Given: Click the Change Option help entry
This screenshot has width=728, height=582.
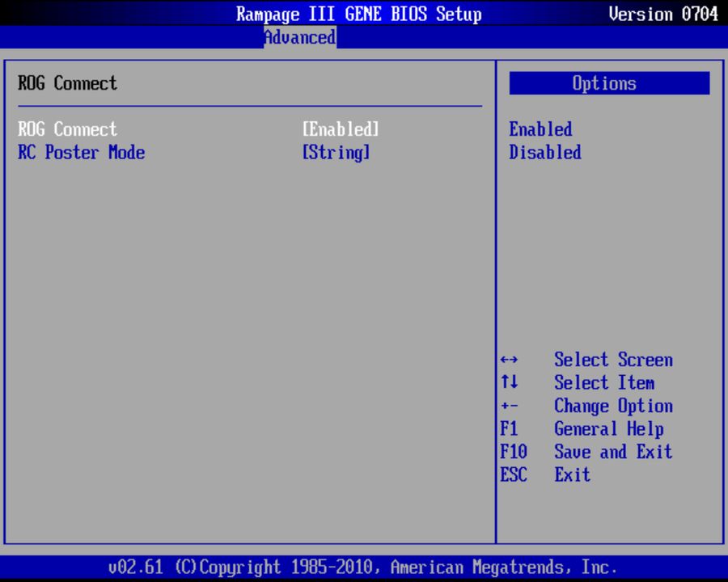Looking at the screenshot, I should (x=613, y=406).
